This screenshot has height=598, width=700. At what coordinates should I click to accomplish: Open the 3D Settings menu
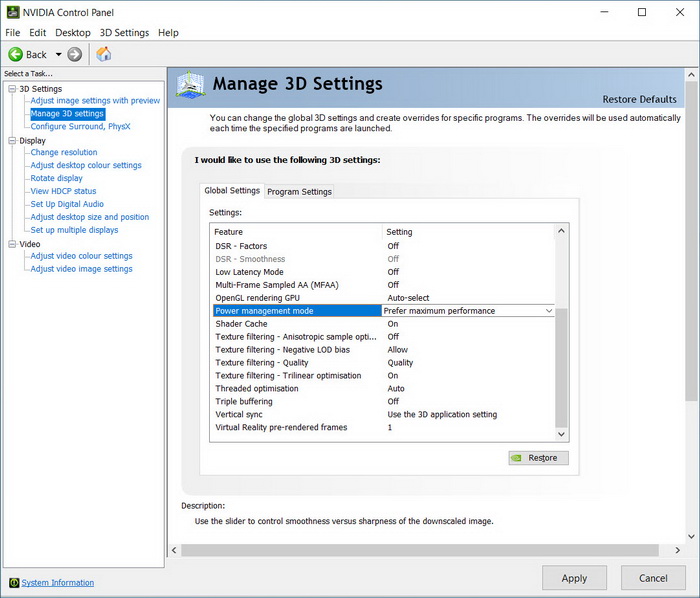124,33
